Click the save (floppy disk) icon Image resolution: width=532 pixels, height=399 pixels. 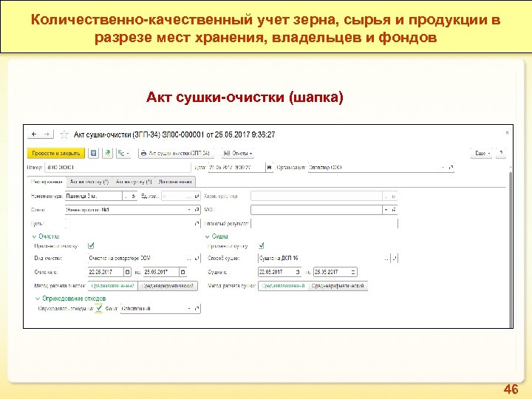(x=93, y=154)
